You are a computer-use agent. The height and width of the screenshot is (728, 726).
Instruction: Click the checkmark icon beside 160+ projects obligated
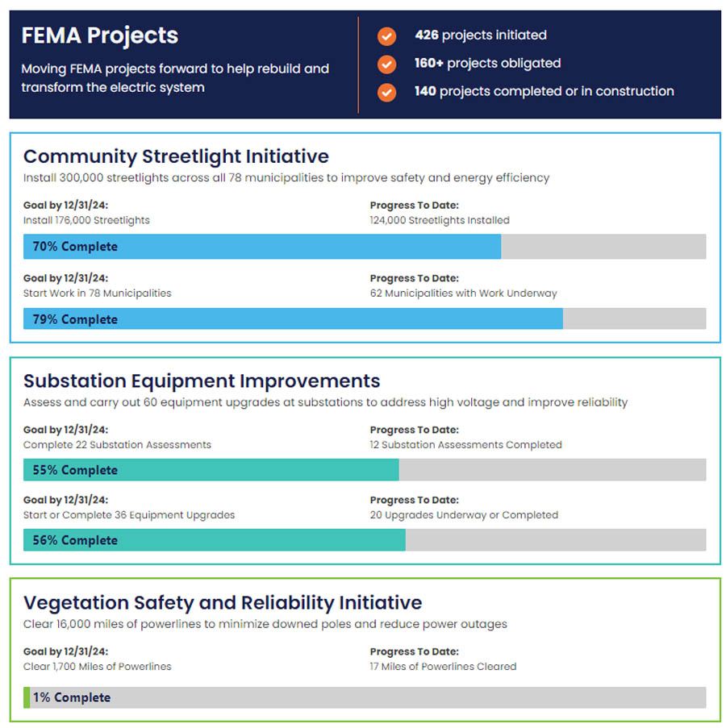(387, 64)
